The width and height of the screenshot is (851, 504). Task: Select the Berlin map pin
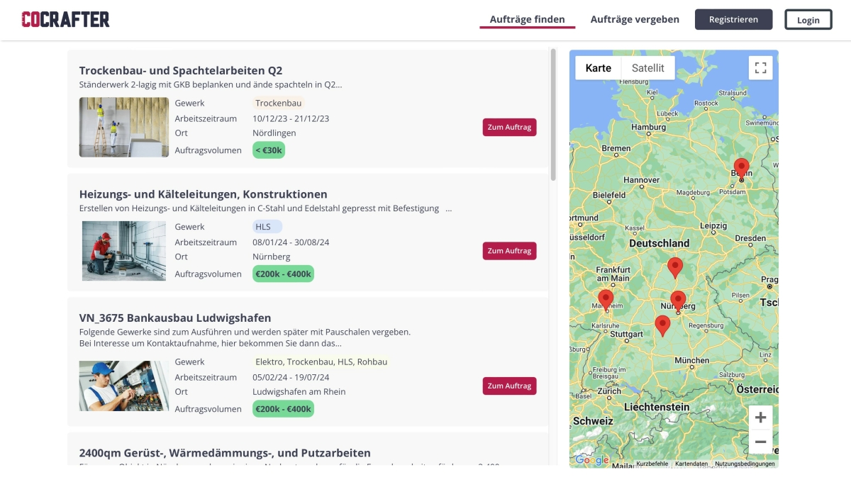pos(741,169)
